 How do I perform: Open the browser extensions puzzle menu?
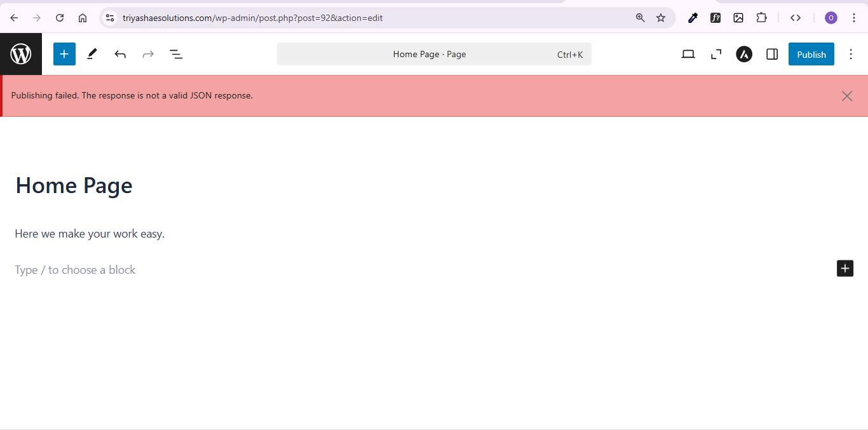point(761,17)
